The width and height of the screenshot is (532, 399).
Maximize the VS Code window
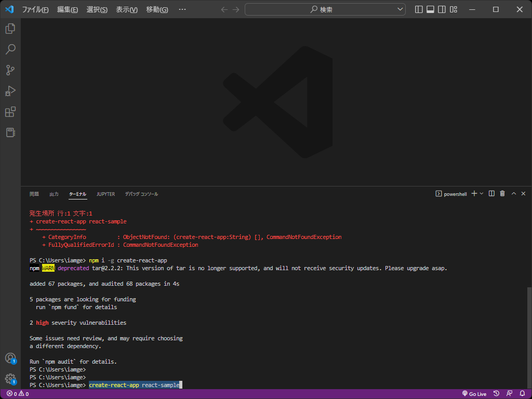[x=496, y=9]
